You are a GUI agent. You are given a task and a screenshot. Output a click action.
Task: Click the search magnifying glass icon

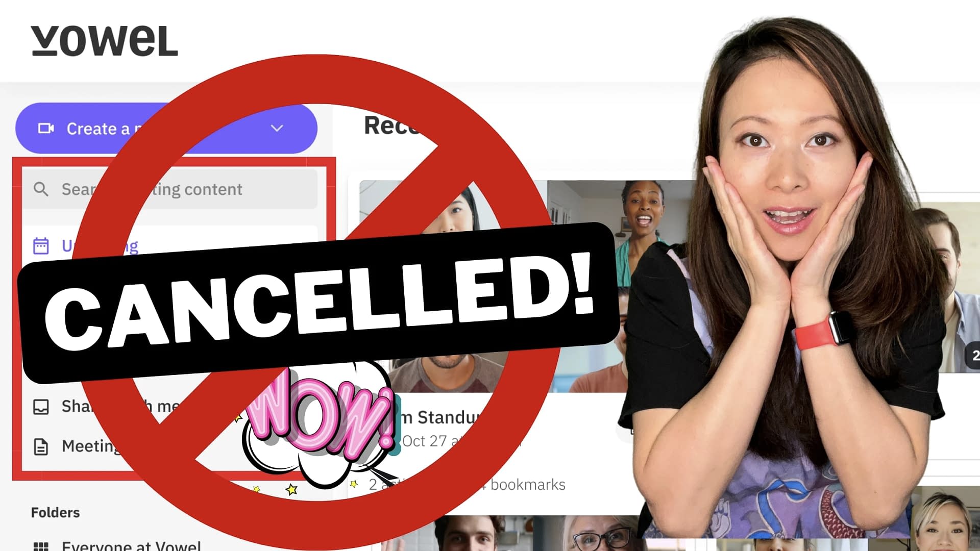[42, 189]
